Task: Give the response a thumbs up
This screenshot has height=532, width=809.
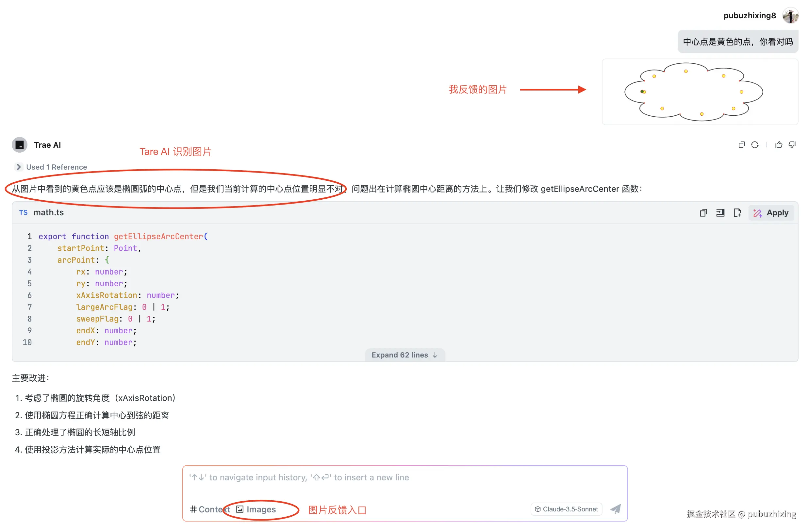Action: click(778, 145)
